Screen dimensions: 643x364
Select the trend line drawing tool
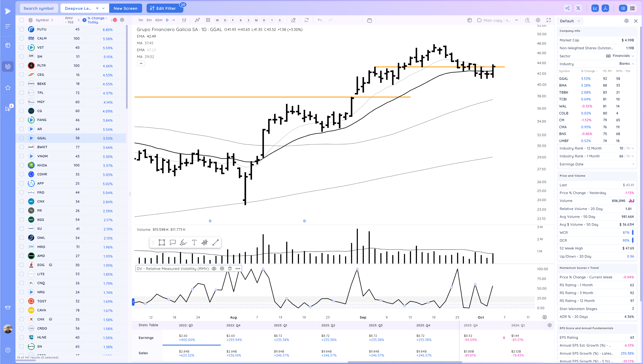[x=215, y=242]
